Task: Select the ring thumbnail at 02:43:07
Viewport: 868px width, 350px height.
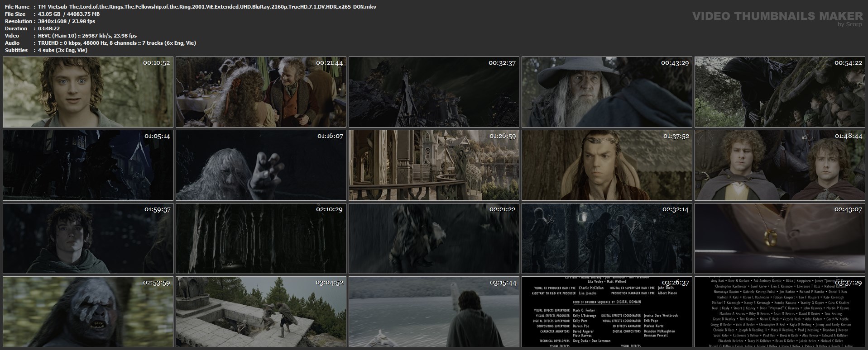Action: click(x=780, y=239)
